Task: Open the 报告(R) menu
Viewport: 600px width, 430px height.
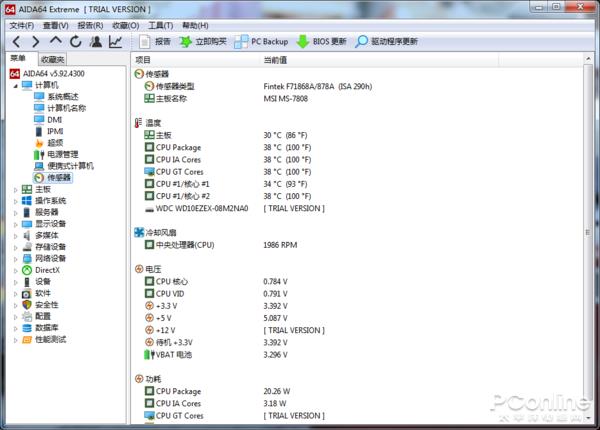Action: point(90,26)
